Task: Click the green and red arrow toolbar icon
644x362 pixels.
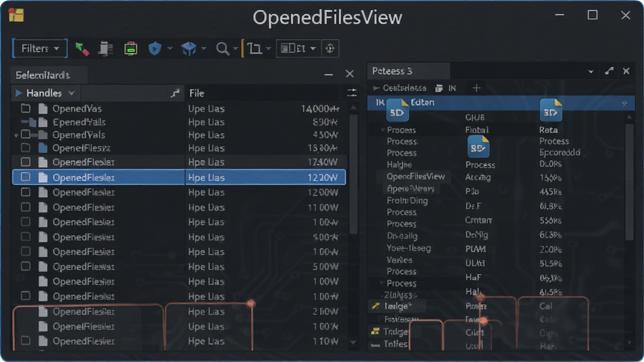Action: pos(82,49)
